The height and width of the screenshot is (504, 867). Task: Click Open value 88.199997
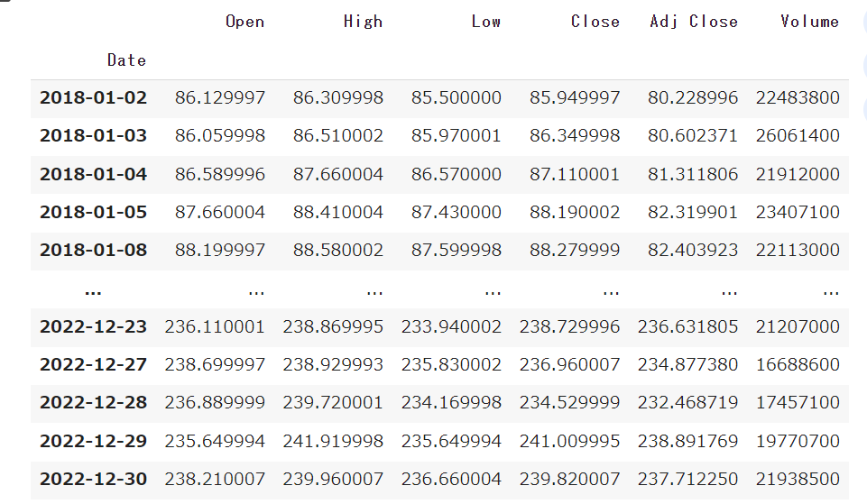pos(220,251)
